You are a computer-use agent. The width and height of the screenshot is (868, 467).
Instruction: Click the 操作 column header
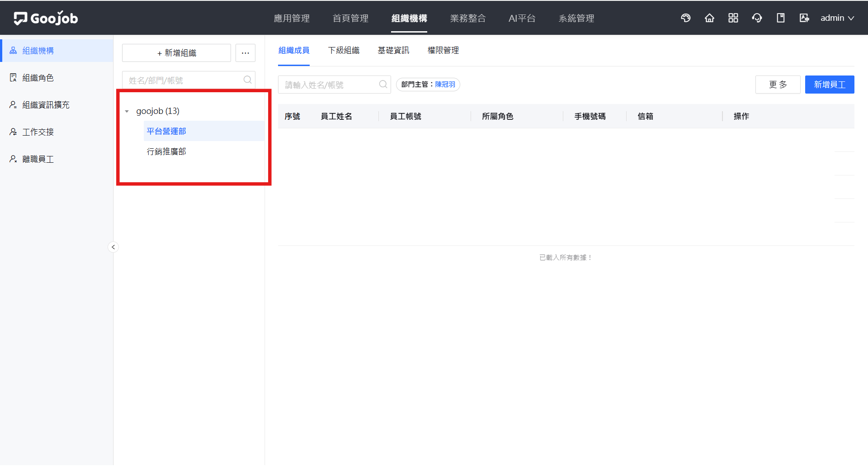coord(741,116)
